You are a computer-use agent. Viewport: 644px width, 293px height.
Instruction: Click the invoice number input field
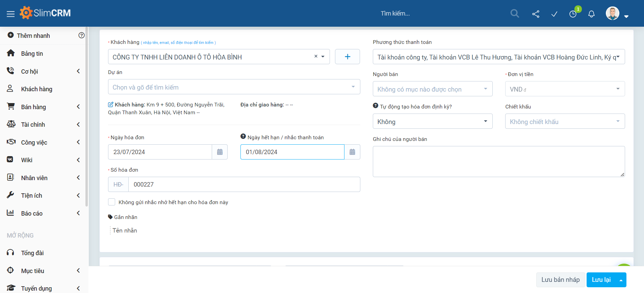244,185
